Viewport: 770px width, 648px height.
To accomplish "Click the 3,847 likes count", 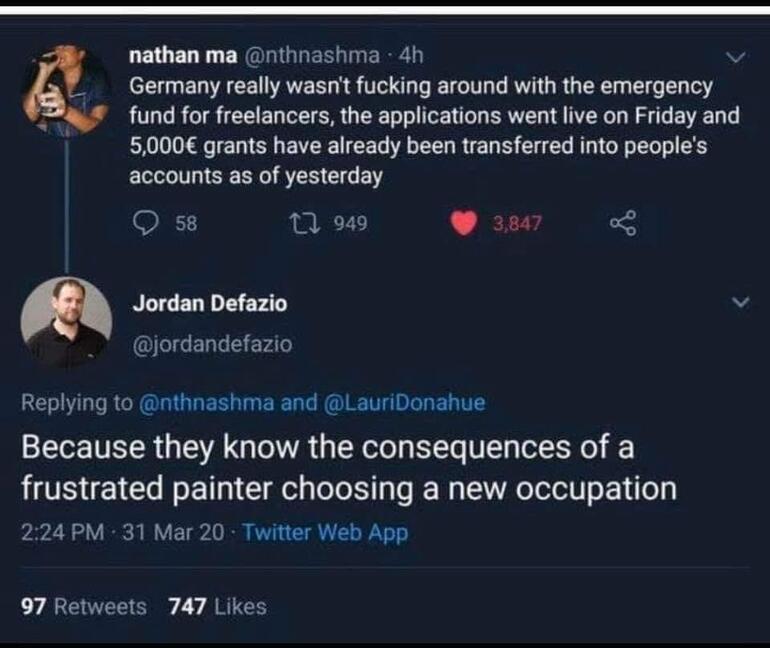I will pyautogui.click(x=517, y=223).
